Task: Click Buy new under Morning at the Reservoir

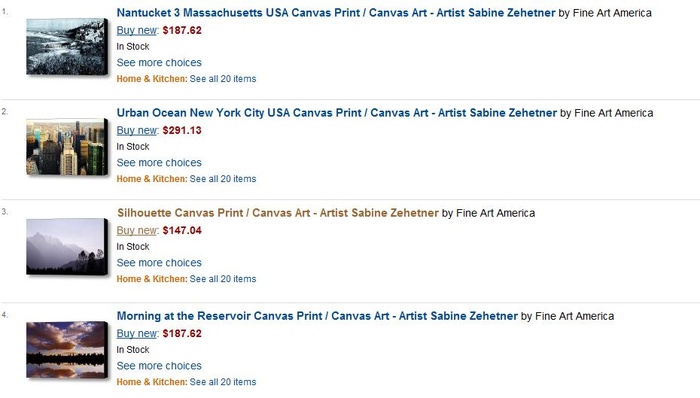Action: pos(137,333)
